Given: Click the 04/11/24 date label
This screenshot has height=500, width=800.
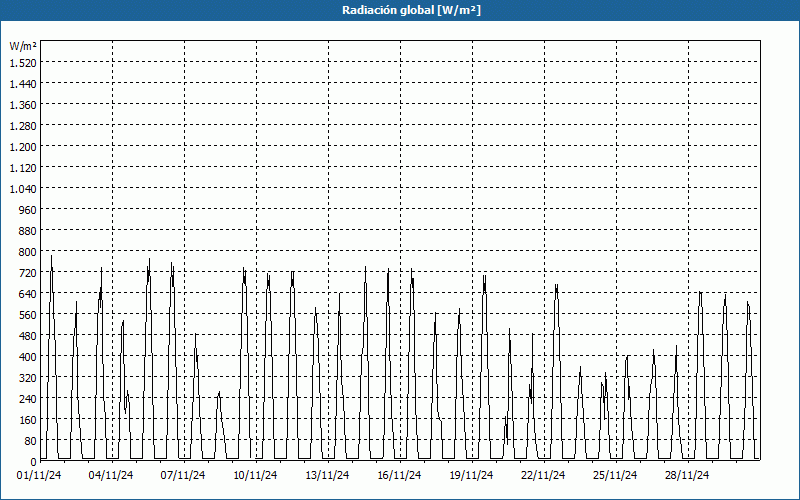Looking at the screenshot, I should click(111, 476).
